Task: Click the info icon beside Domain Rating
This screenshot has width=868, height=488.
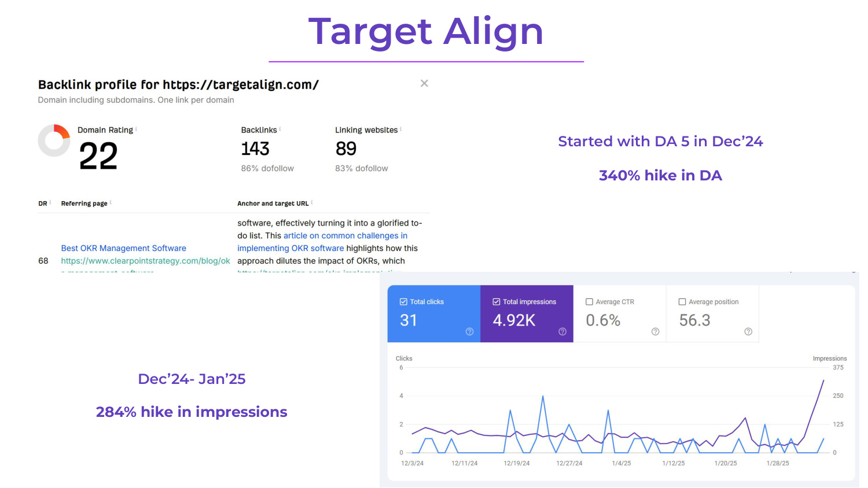Action: pos(136,130)
